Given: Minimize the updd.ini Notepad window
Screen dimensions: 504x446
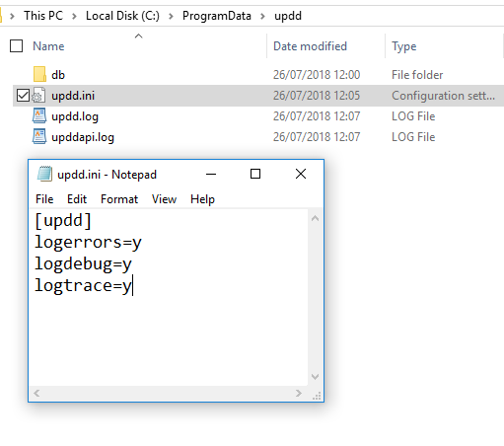Looking at the screenshot, I should pos(211,174).
